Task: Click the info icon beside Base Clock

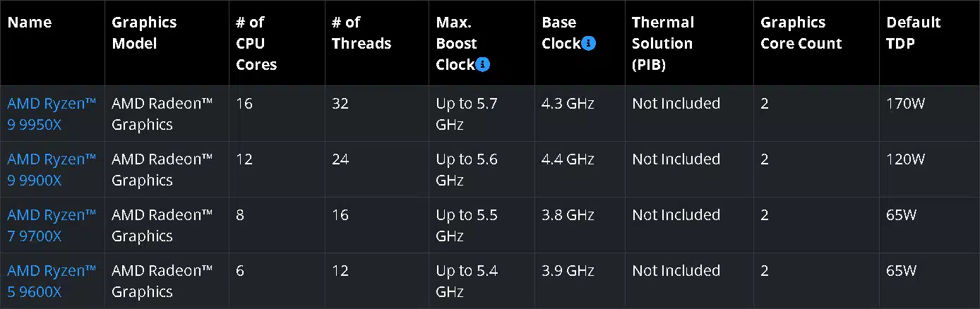Action: pyautogui.click(x=589, y=43)
